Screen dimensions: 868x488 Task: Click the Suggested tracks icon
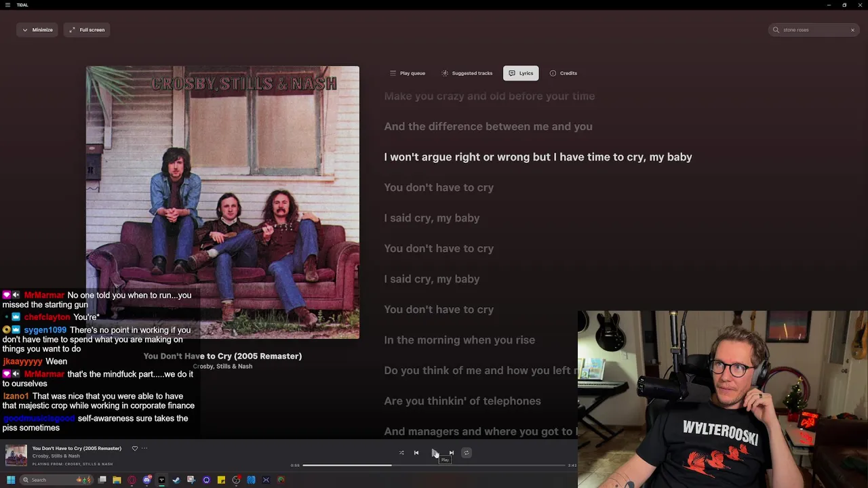pyautogui.click(x=445, y=73)
